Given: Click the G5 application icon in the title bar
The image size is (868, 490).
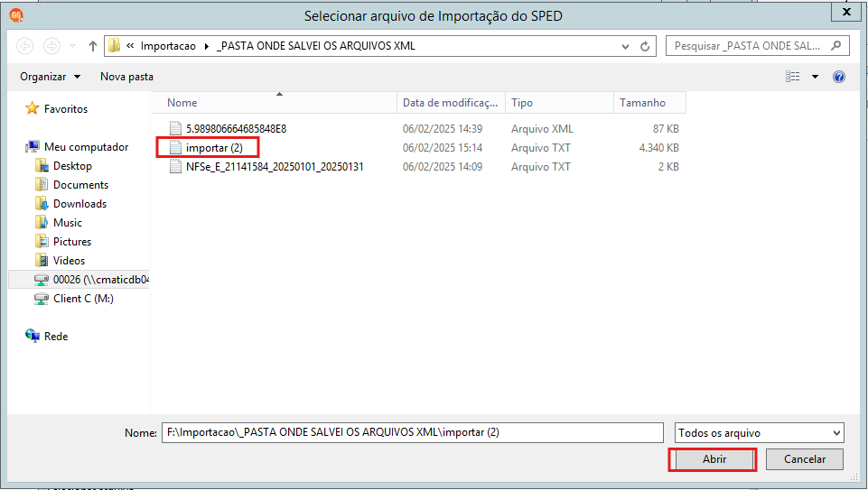Looking at the screenshot, I should point(16,15).
